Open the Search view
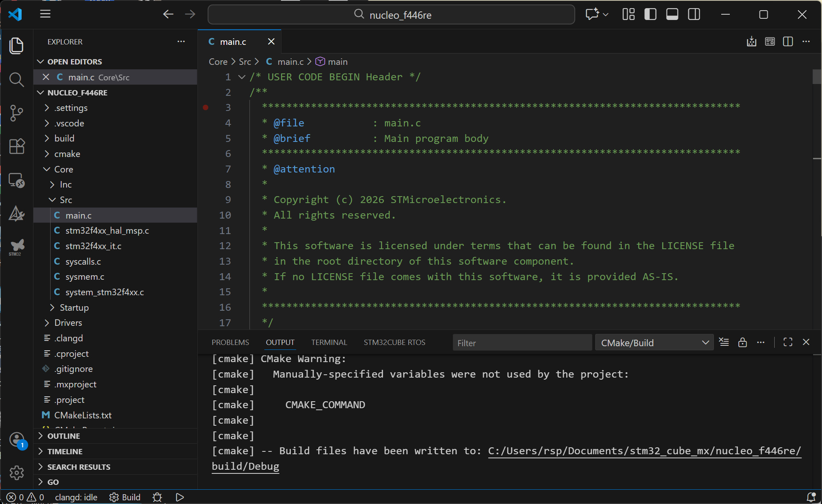822x504 pixels. 16,79
